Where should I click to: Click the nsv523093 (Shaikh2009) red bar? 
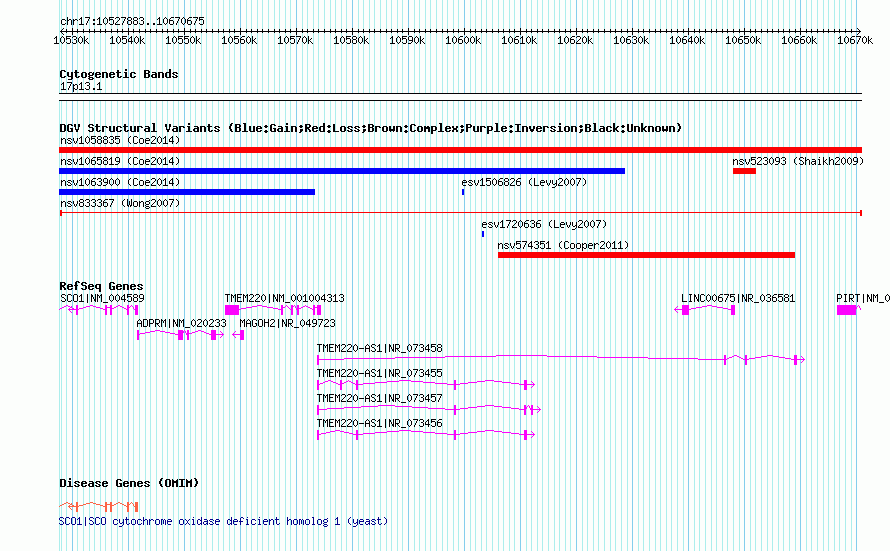tap(744, 171)
